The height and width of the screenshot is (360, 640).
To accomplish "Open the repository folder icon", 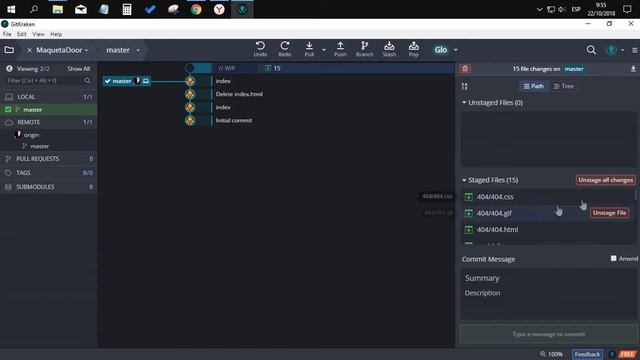I will coord(9,50).
